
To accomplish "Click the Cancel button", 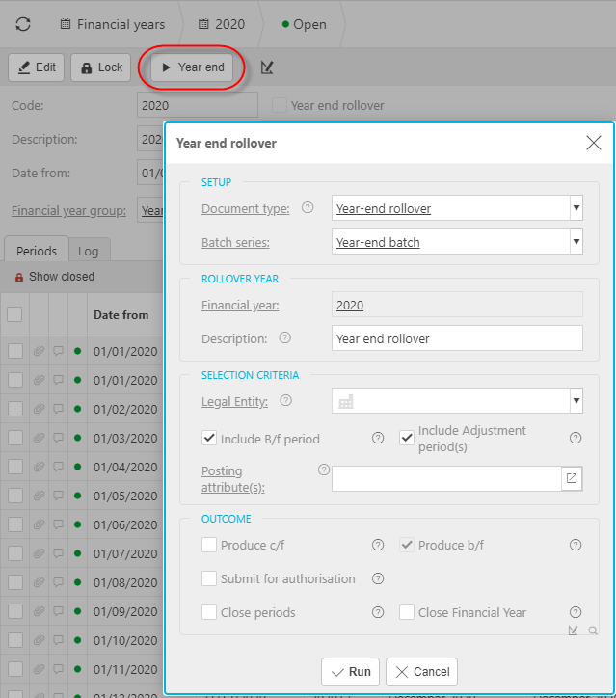I will click(421, 672).
